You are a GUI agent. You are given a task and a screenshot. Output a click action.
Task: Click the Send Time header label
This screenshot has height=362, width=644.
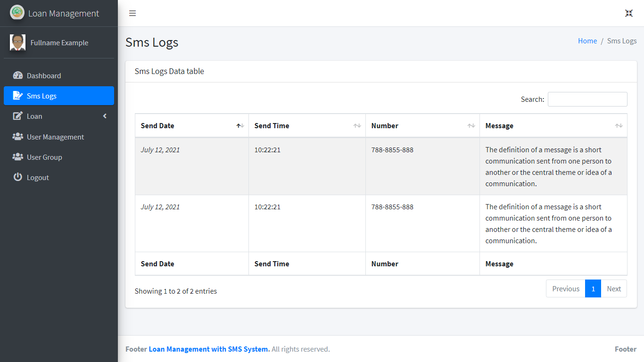tap(272, 126)
